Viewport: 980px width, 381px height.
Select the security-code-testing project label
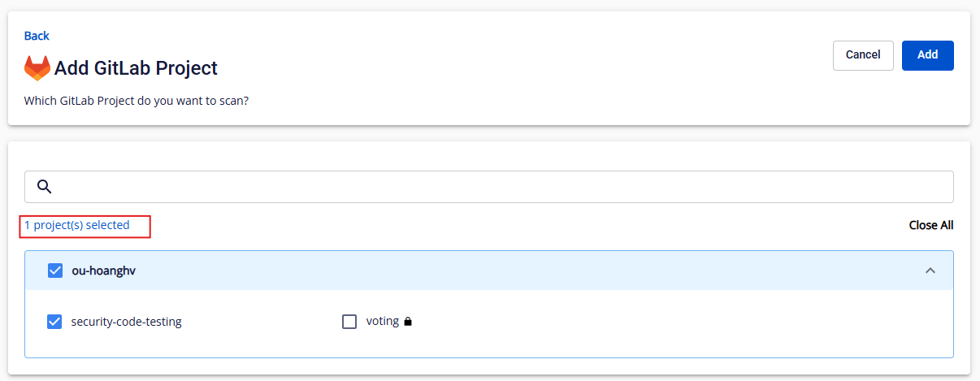click(x=127, y=322)
